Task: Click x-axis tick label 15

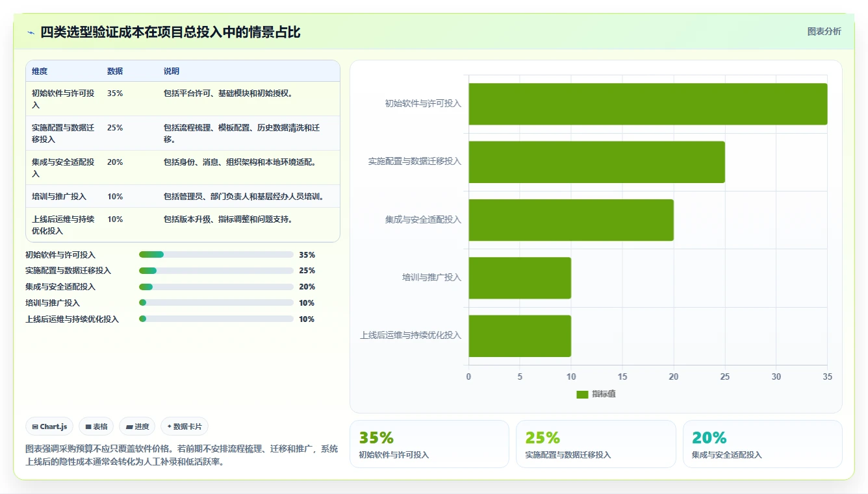Action: [622, 377]
